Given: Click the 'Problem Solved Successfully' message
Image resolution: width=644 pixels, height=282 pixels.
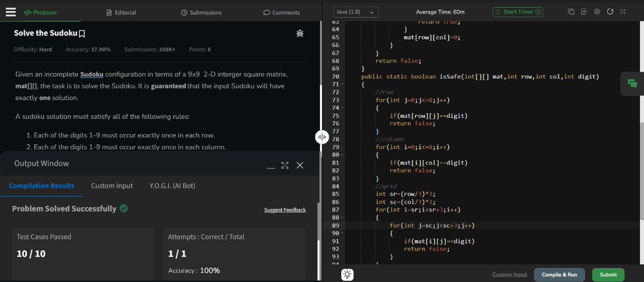Looking at the screenshot, I should (64, 208).
